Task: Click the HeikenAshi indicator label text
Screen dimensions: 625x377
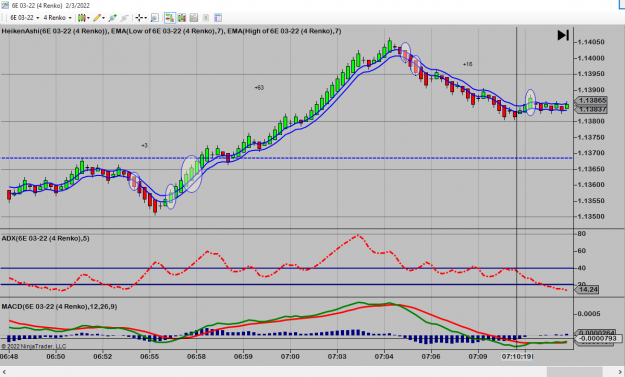Action: point(55,31)
